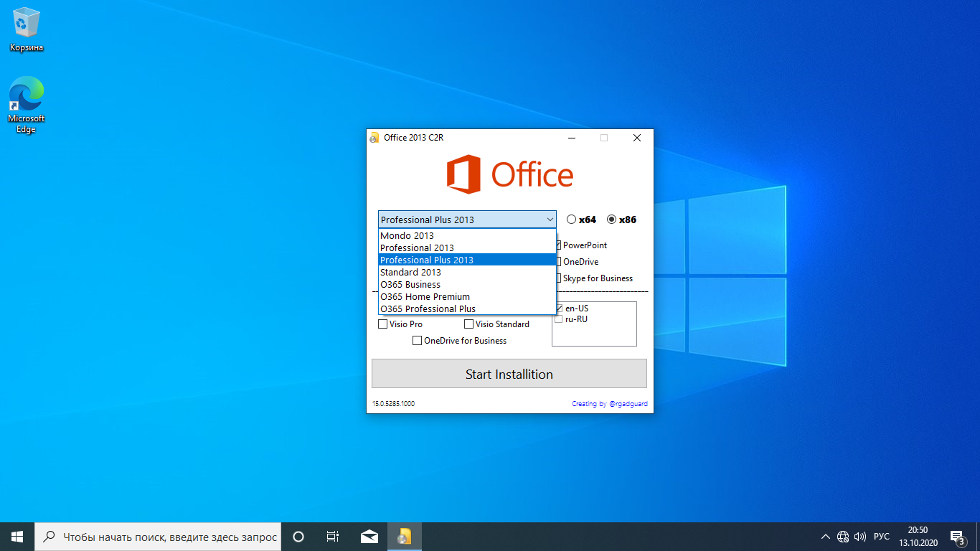Select O365 Business in the dropdown list
This screenshot has width=980, height=551.
click(467, 284)
